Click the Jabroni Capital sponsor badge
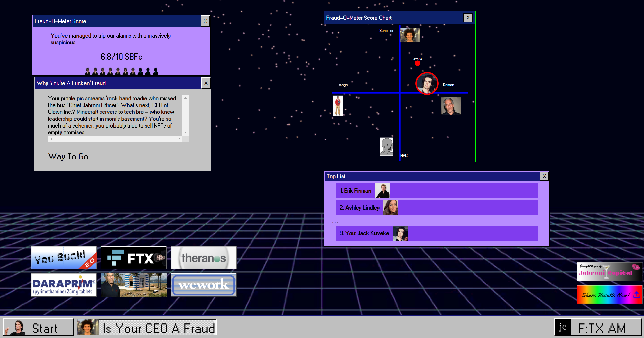Viewport: 644px width, 338px height. (x=609, y=271)
